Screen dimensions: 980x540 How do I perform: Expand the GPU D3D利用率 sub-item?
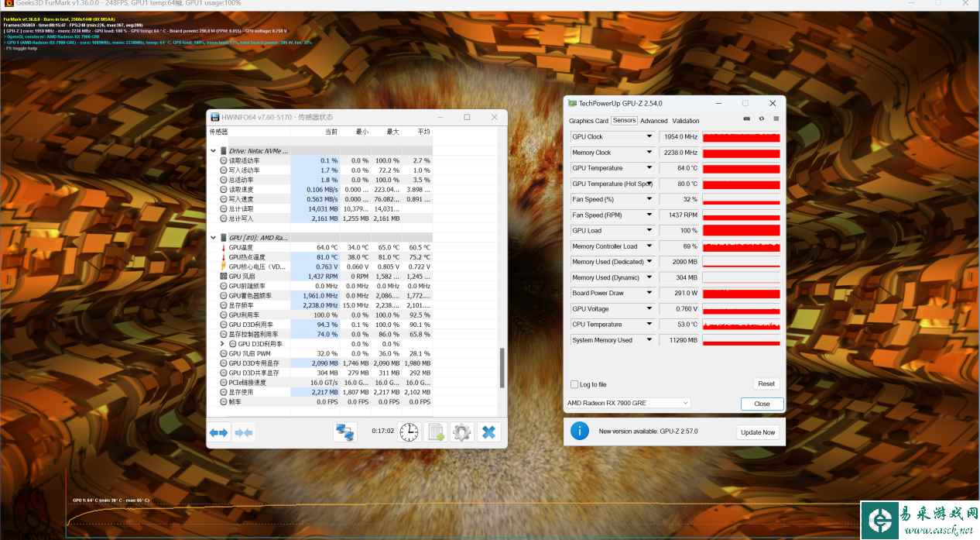tap(223, 344)
